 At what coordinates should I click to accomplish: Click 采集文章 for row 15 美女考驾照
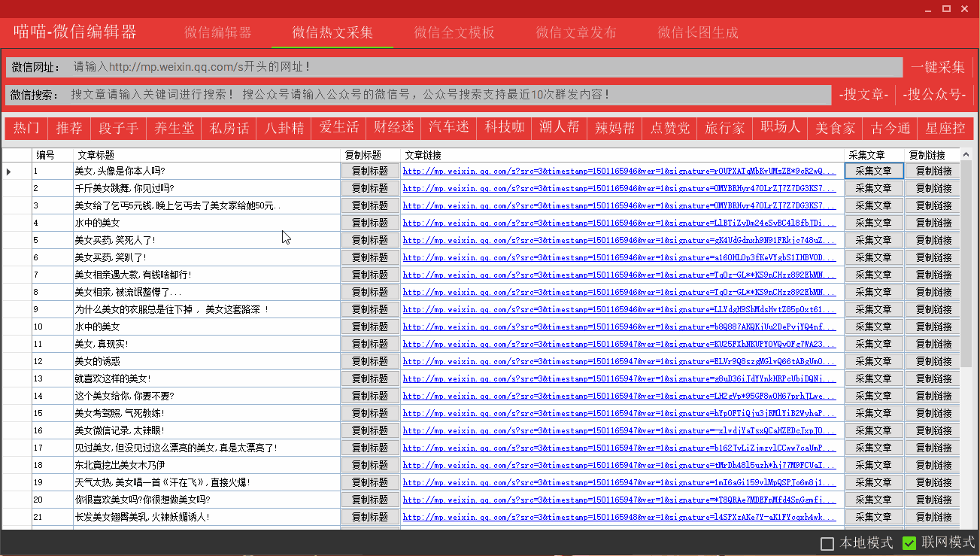tap(874, 413)
